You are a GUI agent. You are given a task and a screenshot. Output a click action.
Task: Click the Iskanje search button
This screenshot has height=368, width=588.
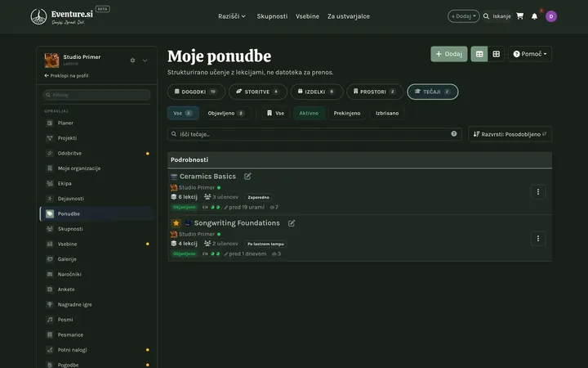coord(497,16)
